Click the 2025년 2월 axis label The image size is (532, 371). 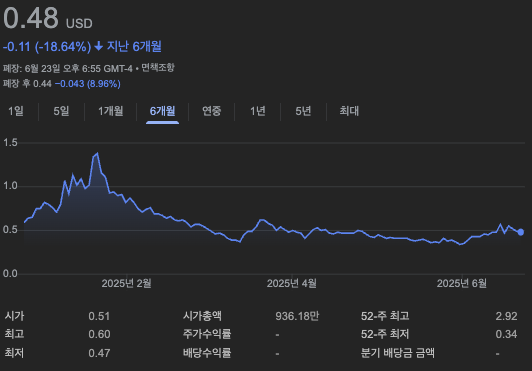(x=127, y=283)
